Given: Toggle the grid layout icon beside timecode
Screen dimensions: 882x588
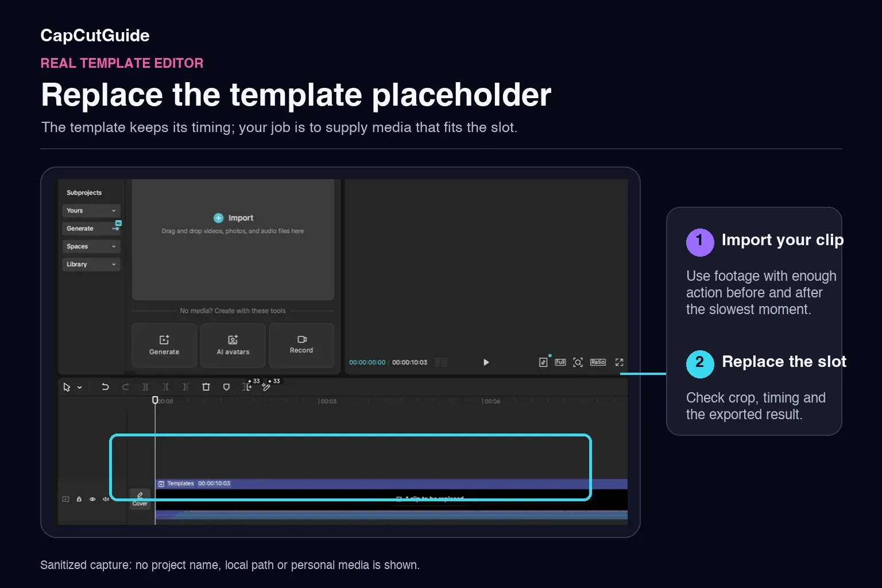Looking at the screenshot, I should coord(440,362).
